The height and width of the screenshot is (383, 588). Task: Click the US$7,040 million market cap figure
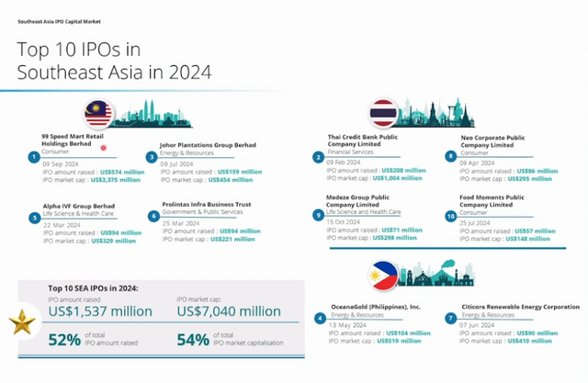[228, 311]
